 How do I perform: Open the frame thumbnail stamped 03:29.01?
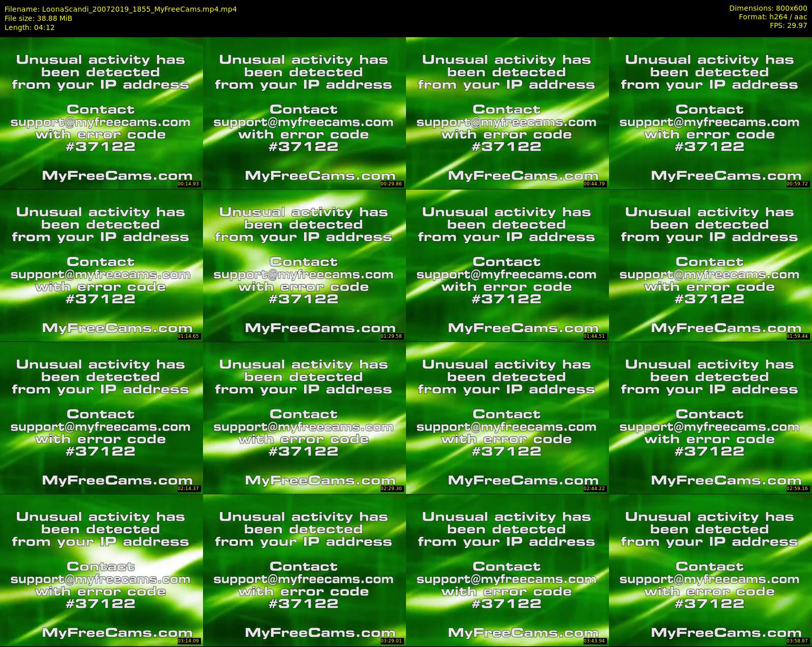tap(304, 570)
